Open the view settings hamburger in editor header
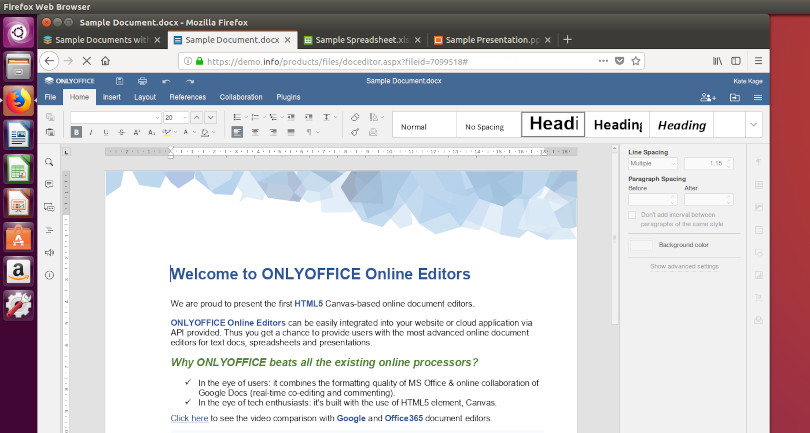This screenshot has width=810, height=433. coord(758,97)
